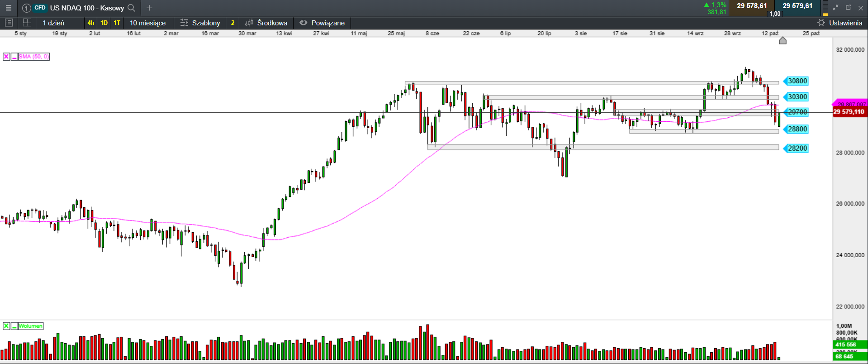The height and width of the screenshot is (364, 868).
Task: Pop out chart into separate window
Action: coord(848,8)
